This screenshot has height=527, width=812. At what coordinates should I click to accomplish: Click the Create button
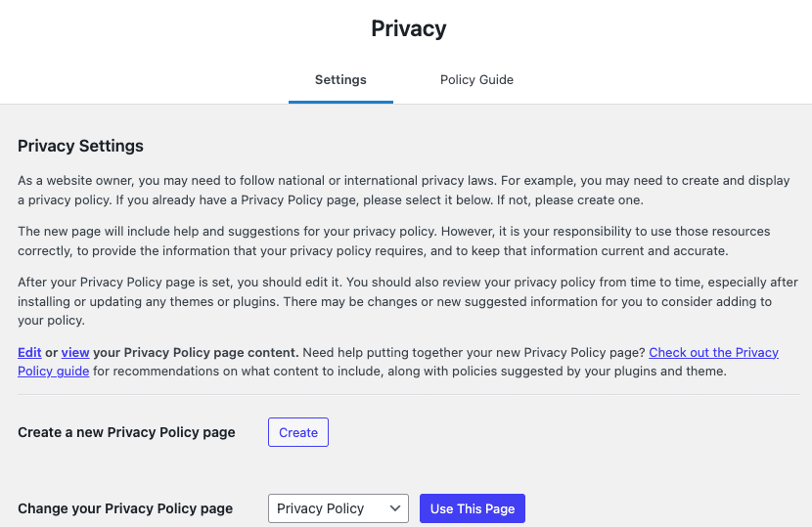298,432
